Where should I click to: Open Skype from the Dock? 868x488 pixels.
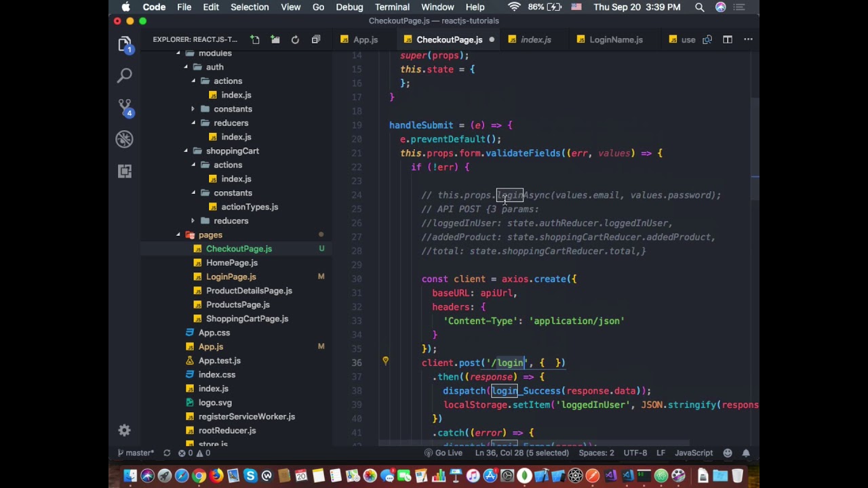pos(250,476)
